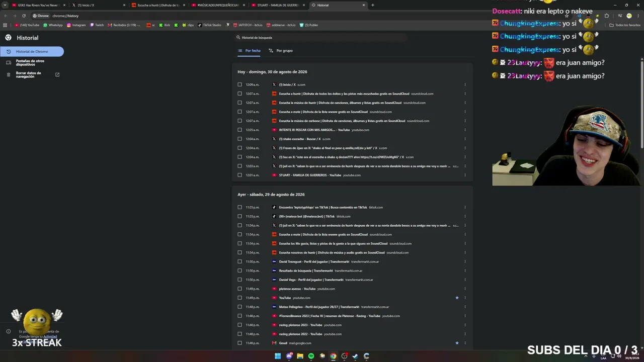This screenshot has width=644, height=362.
Task: Open external link icon beside Borrar datos de navegación
Action: point(57,74)
